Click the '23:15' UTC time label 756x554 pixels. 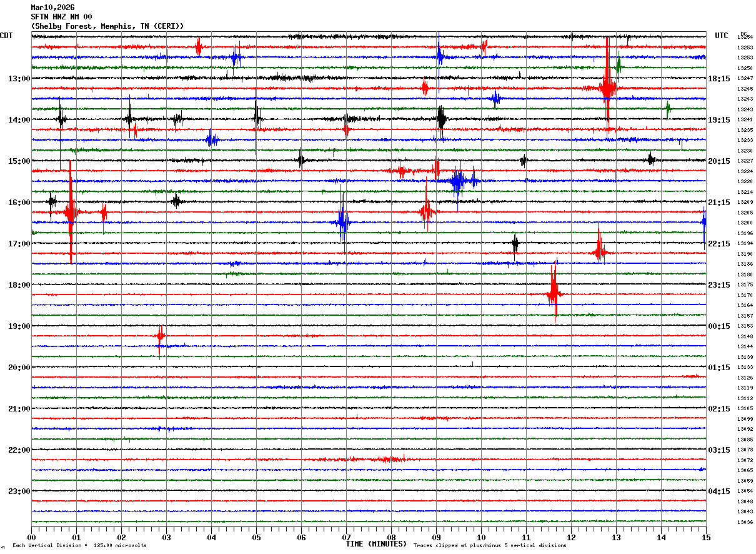[719, 285]
